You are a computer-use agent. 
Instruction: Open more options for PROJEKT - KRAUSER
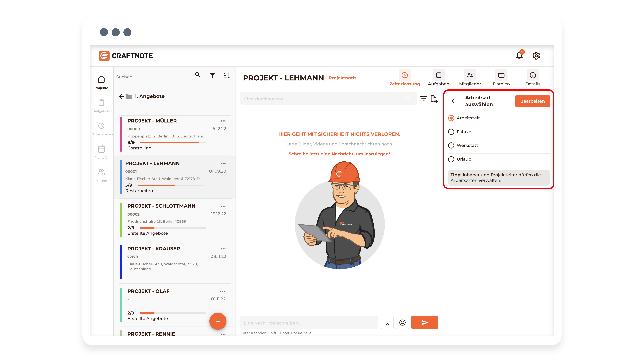click(223, 249)
